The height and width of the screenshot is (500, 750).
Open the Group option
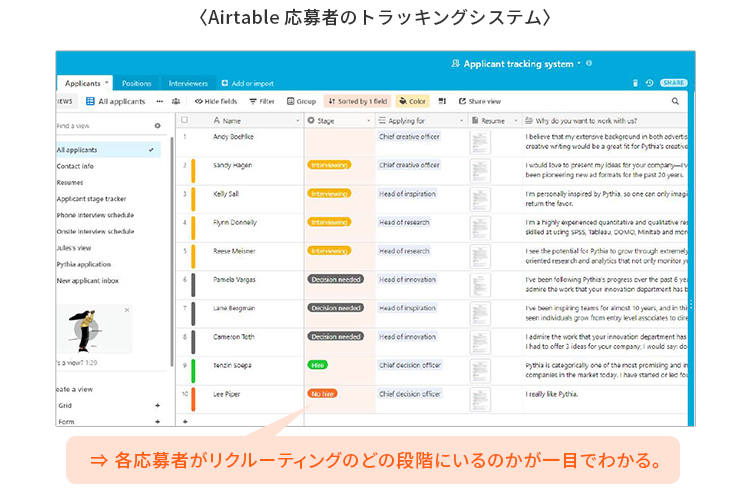point(301,101)
